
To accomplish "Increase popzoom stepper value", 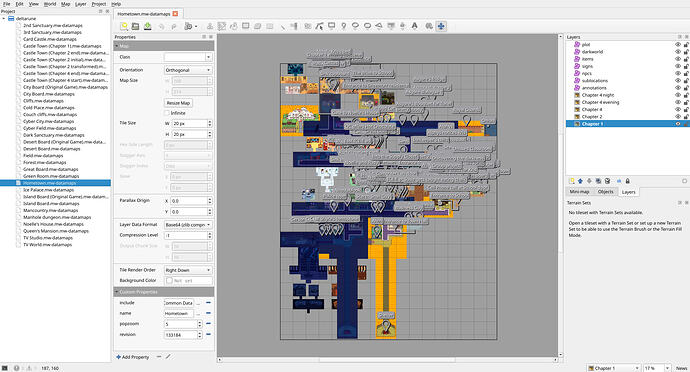I will [199, 322].
